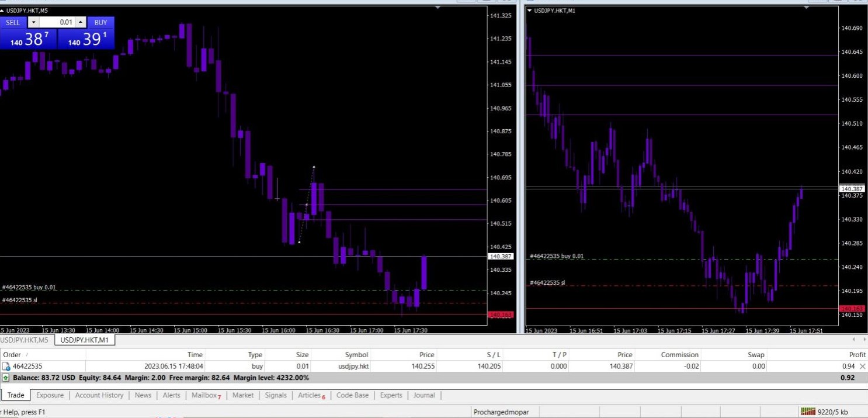Sort by the Size column header
Image resolution: width=868 pixels, height=418 pixels.
click(302, 355)
